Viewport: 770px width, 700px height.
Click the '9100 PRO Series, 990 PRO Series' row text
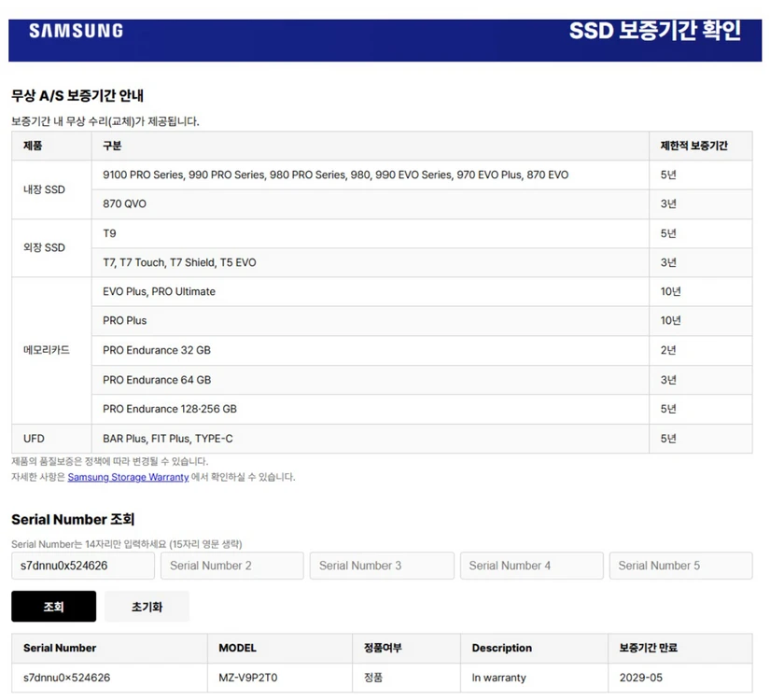[x=335, y=175]
